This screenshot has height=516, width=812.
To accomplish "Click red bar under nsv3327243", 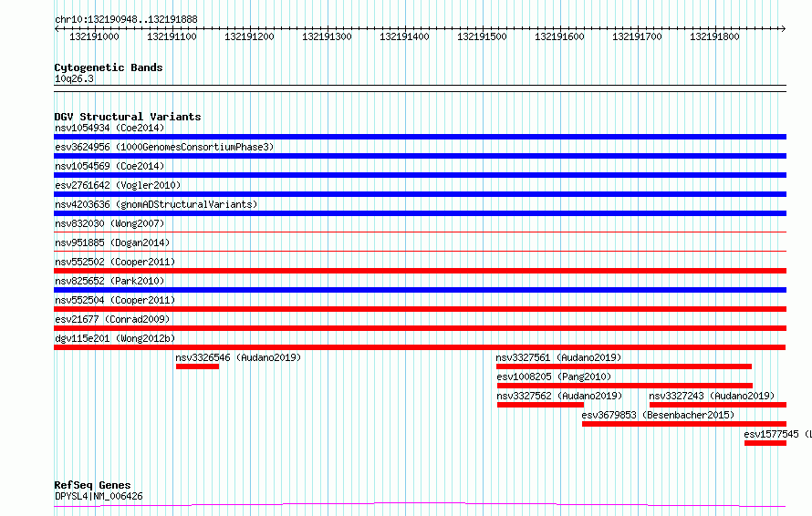I will (x=718, y=406).
